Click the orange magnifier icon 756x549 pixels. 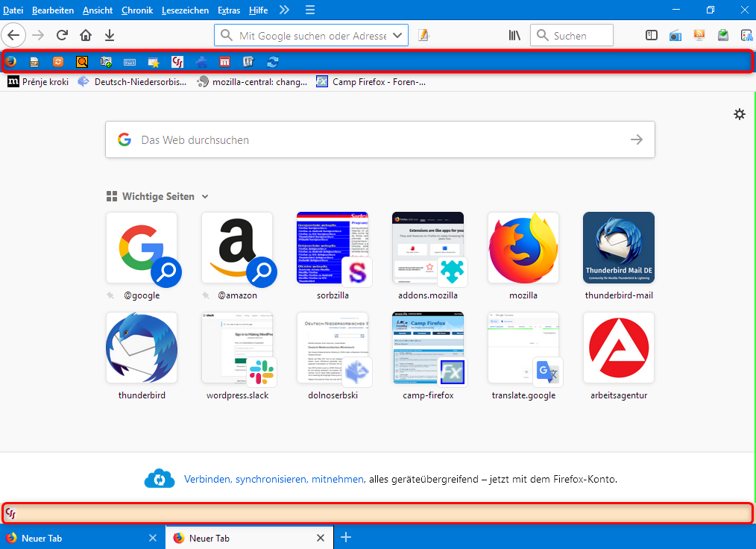pos(82,62)
